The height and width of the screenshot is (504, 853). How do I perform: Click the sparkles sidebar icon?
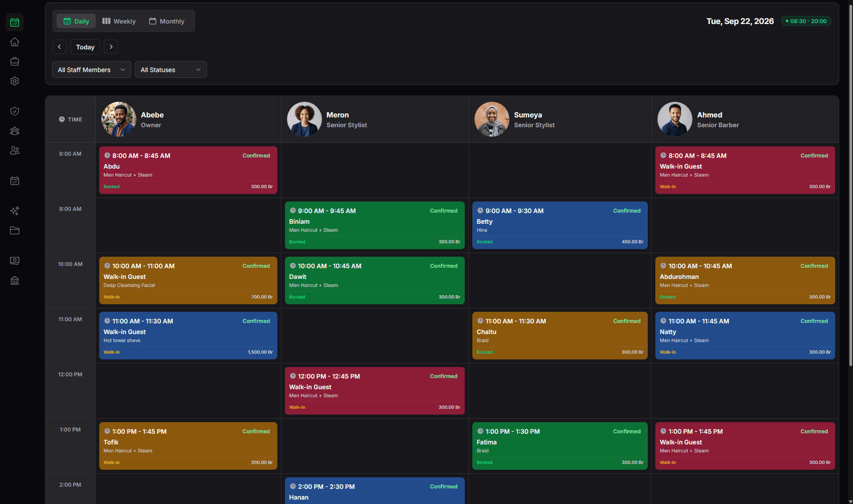point(15,211)
